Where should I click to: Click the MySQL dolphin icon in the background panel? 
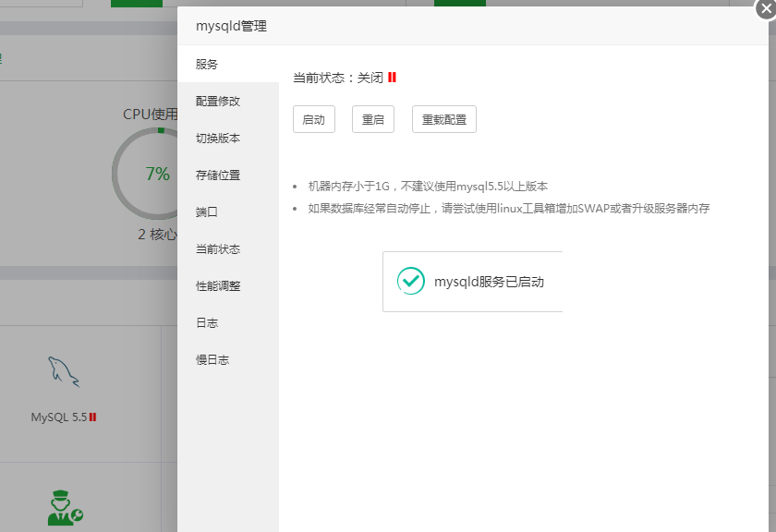(x=64, y=371)
